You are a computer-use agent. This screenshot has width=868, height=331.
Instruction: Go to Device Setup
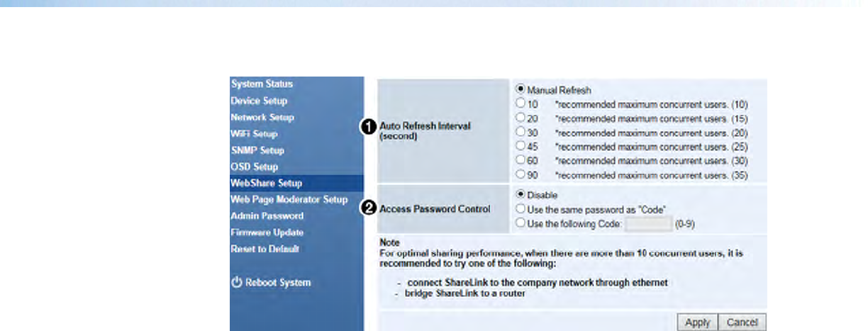point(259,101)
